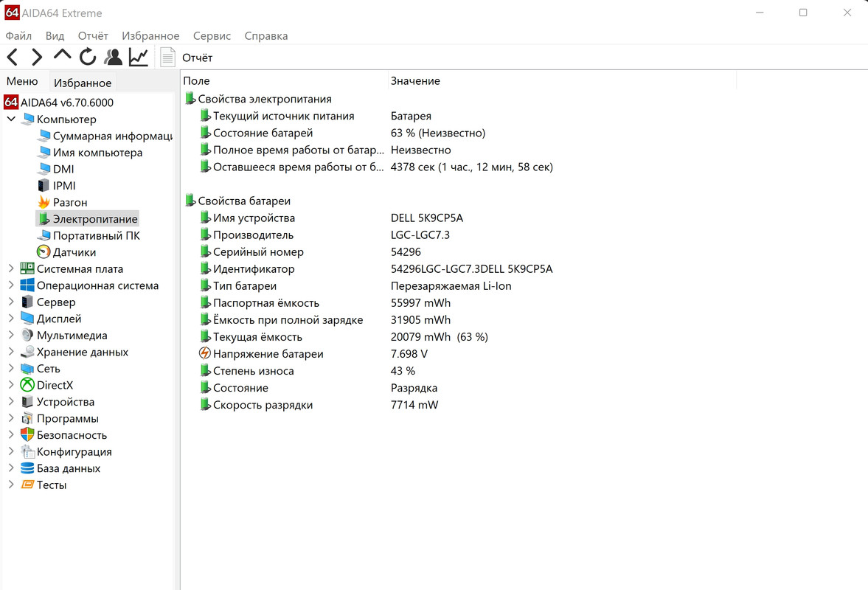This screenshot has height=590, width=868.
Task: Click the Суммарная информация icon
Action: [44, 136]
